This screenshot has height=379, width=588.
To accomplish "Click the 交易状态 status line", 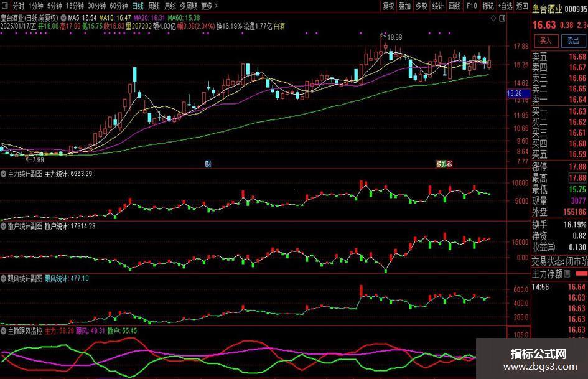I will point(560,261).
